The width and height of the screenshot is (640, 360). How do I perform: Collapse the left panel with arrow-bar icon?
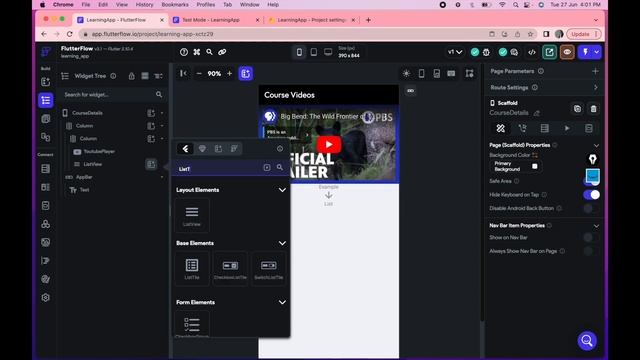183,73
